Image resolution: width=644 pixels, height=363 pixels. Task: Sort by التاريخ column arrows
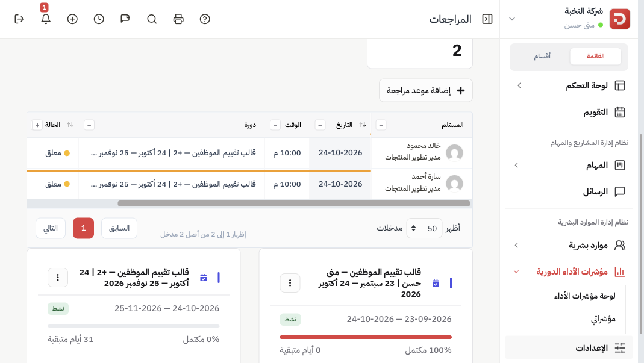[362, 125]
